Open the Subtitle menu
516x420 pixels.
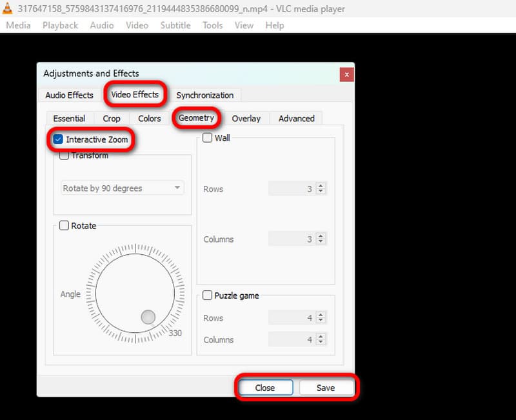[x=175, y=25]
